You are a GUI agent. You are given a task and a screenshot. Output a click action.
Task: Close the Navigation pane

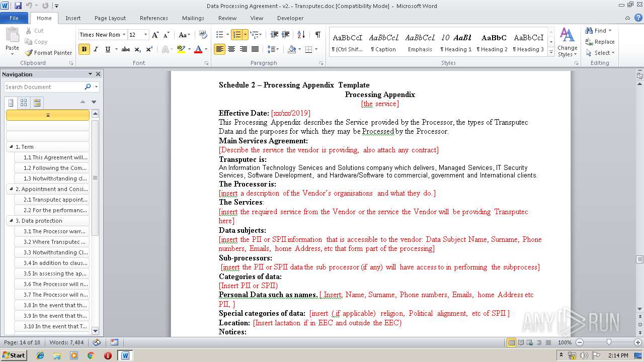(x=98, y=74)
